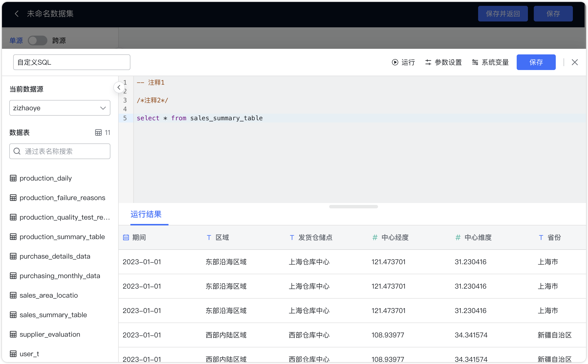The height and width of the screenshot is (364, 588).
Task: Click 系统变量 label
Action: point(495,62)
